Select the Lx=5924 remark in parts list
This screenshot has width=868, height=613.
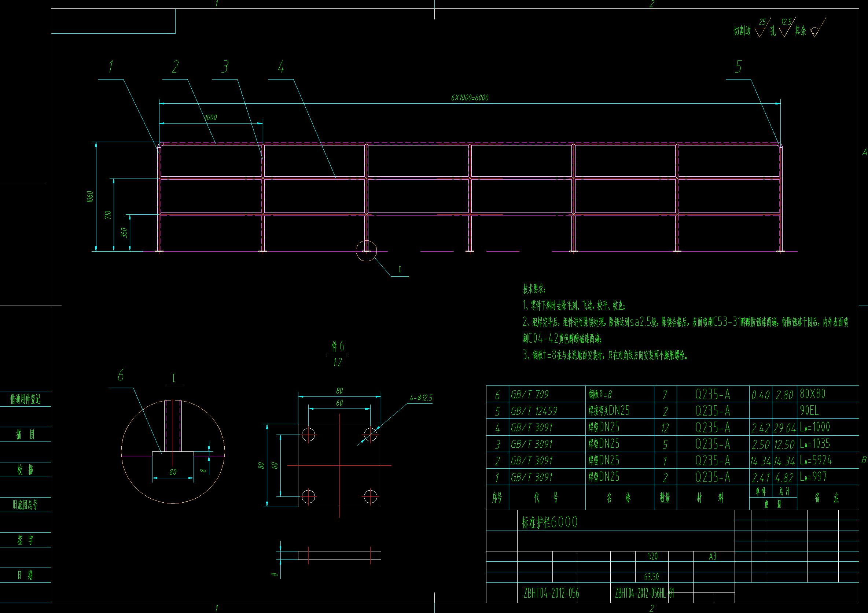pyautogui.click(x=816, y=460)
